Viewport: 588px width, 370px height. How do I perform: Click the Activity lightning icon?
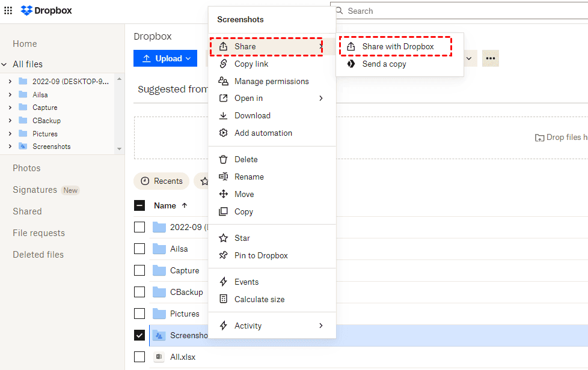click(x=223, y=326)
